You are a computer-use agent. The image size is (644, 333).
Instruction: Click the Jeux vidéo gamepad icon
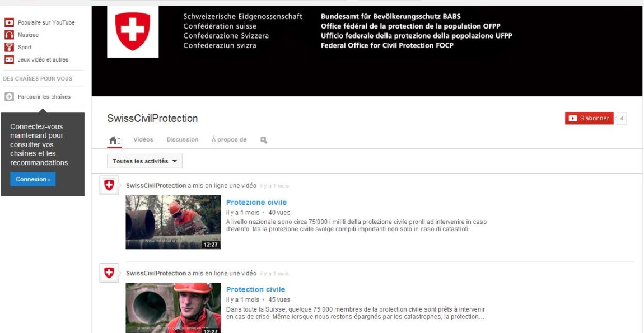[x=9, y=59]
